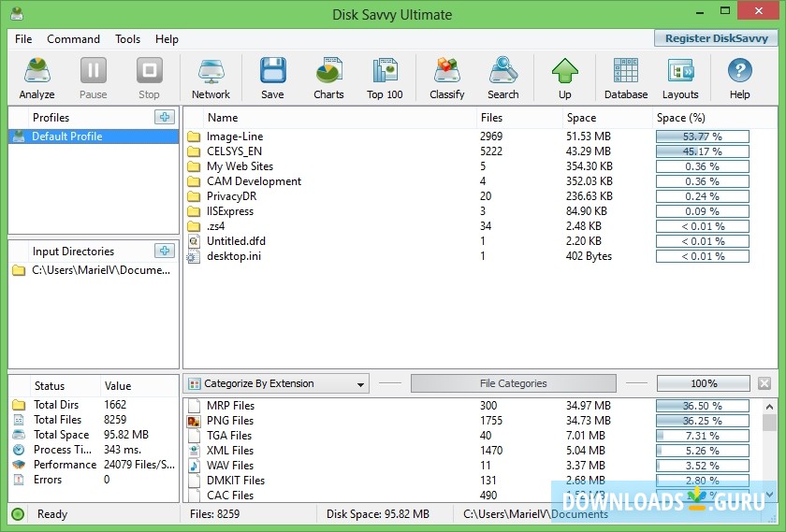Open the Categorize By Extension dropdown
Screen dimensions: 786x532
pyautogui.click(x=276, y=383)
